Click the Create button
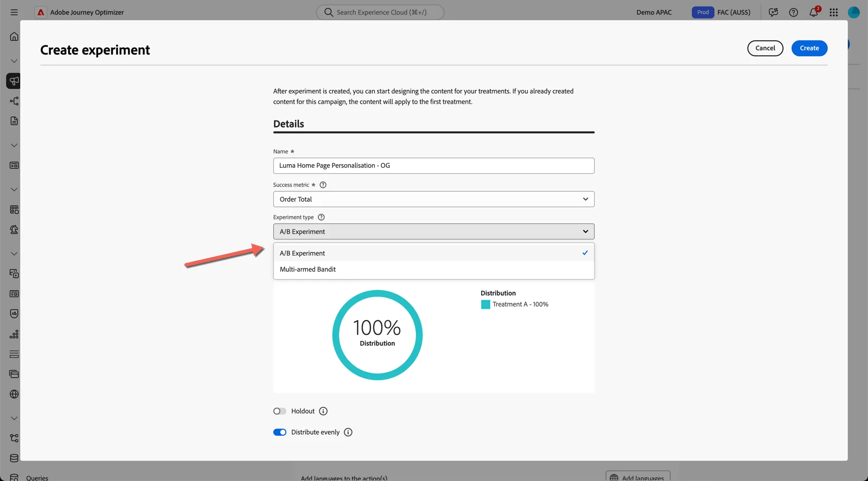 point(809,48)
